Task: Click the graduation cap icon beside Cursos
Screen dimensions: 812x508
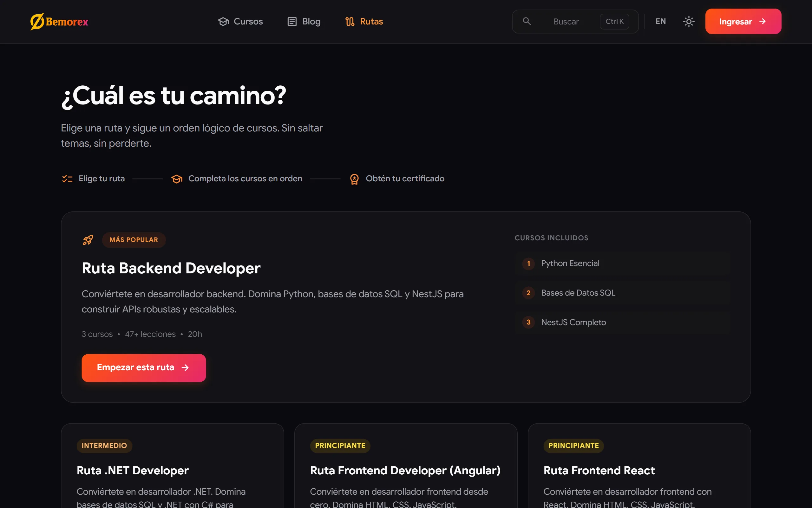Action: 224,22
